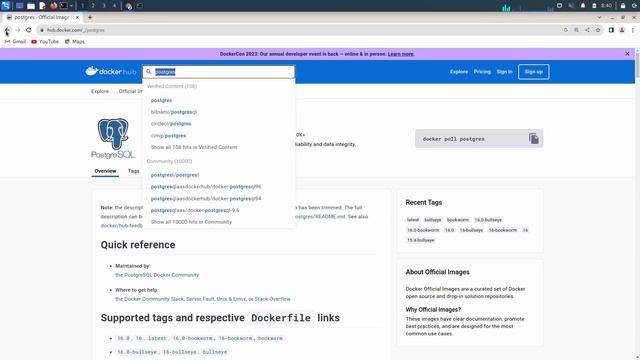This screenshot has height=360, width=640.
Task: Focus the Docker Hub search field
Action: coord(218,72)
